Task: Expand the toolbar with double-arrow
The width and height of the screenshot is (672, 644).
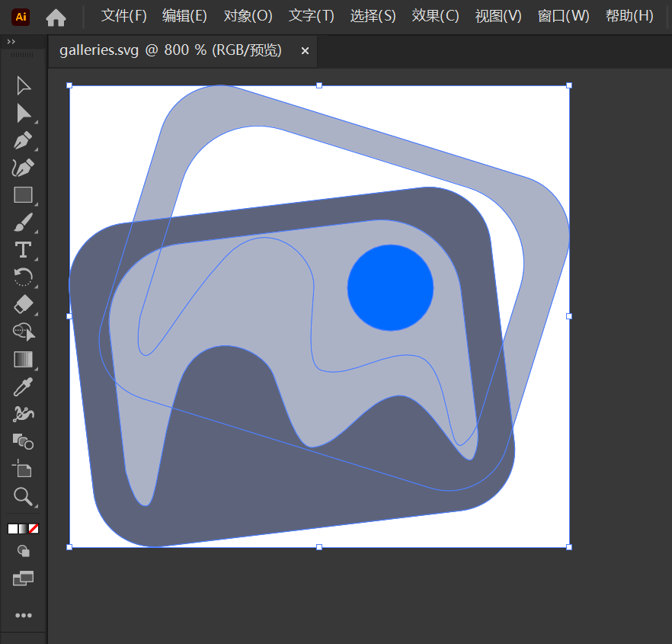Action: [11, 42]
